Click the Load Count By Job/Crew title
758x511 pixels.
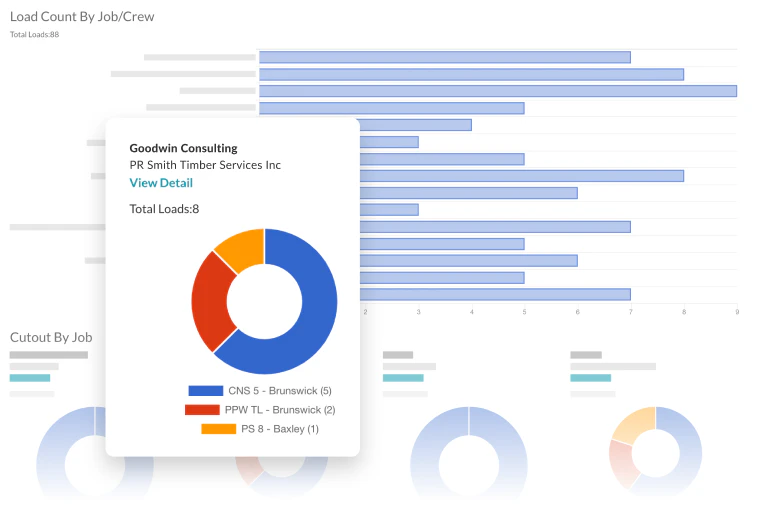point(82,16)
